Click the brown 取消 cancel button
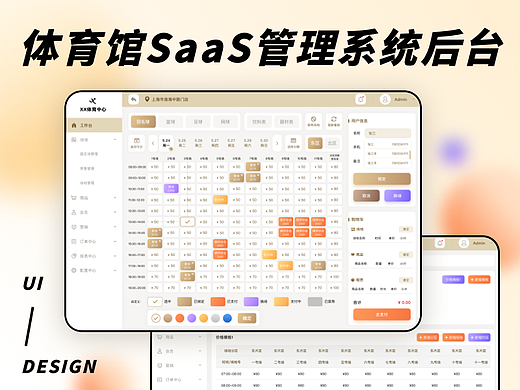The image size is (520, 390). [x=366, y=196]
